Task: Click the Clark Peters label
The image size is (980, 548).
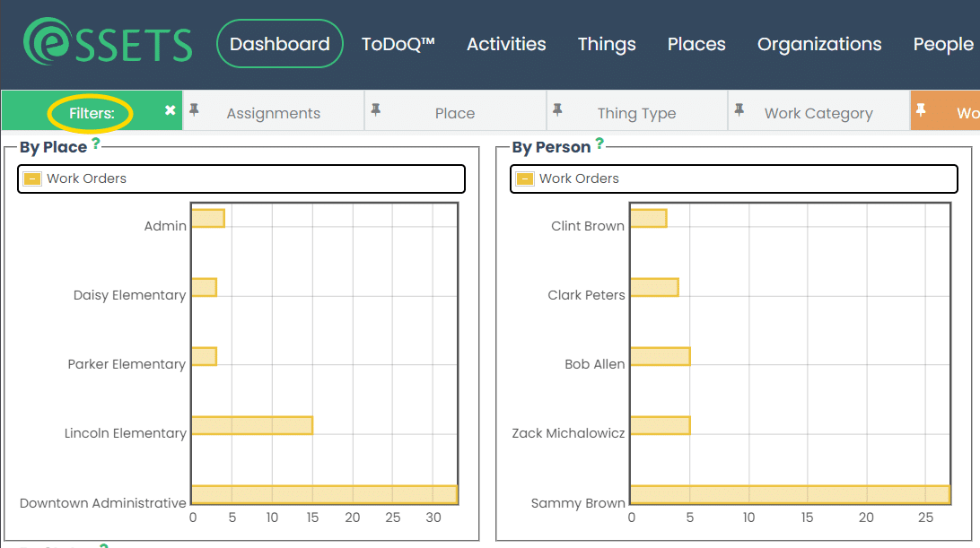Action: click(586, 295)
